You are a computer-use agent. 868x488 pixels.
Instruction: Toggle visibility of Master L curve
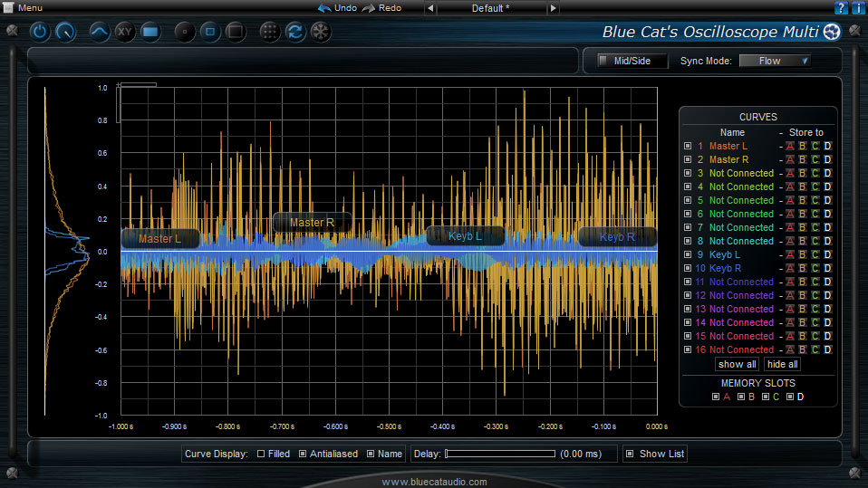click(688, 146)
